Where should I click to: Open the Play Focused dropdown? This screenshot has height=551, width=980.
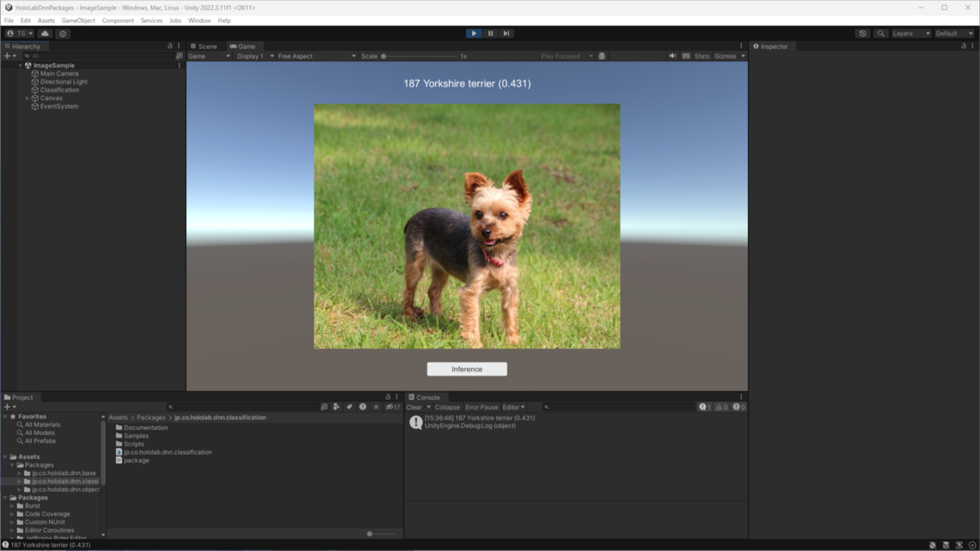567,56
